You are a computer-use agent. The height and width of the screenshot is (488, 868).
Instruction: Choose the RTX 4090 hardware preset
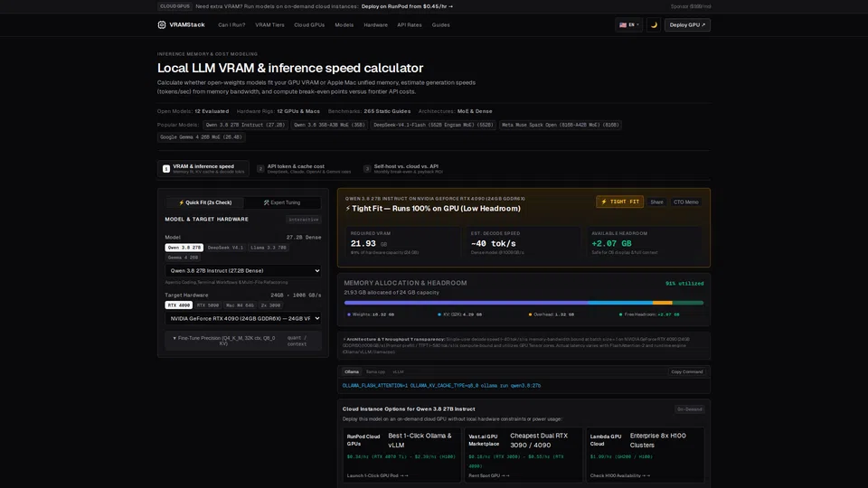(178, 305)
